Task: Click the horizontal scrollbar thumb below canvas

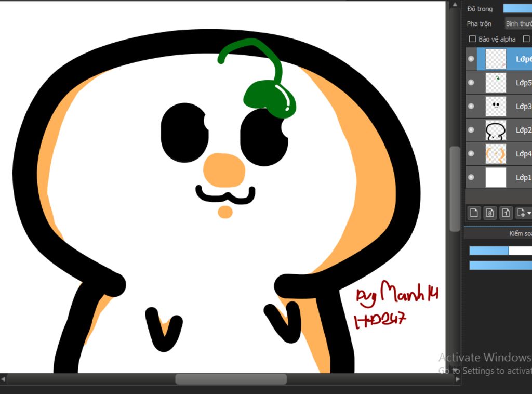Action: pos(231,379)
